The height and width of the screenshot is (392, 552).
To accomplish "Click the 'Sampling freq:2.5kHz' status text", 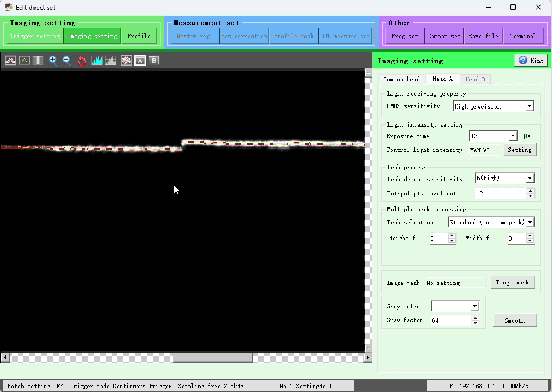I will click(x=210, y=385).
